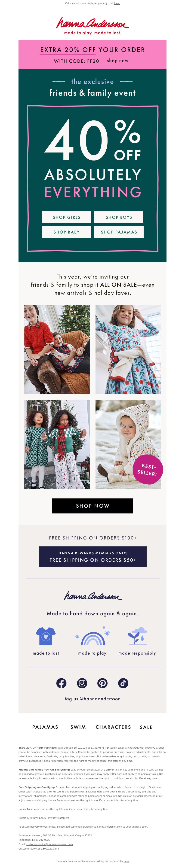Open the Sale footer menu item
Screen dimensions: 185x868
[146, 727]
